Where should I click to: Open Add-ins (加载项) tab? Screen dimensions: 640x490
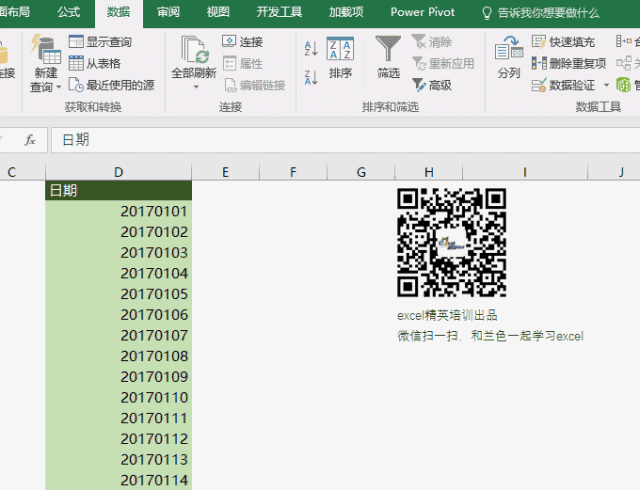[346, 12]
